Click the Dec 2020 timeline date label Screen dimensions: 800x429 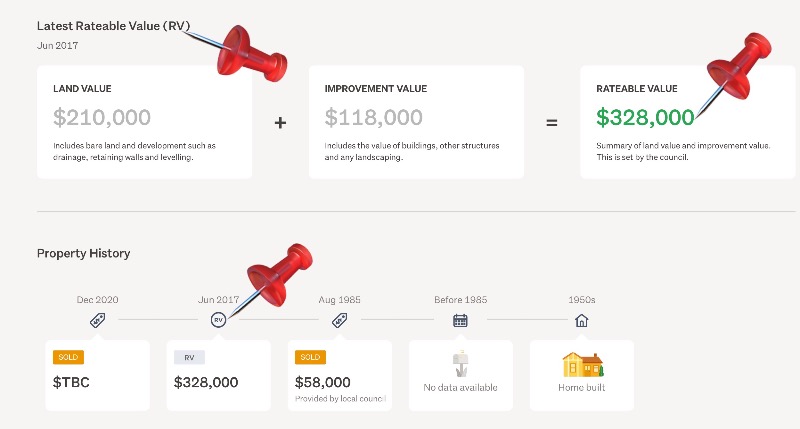click(97, 300)
